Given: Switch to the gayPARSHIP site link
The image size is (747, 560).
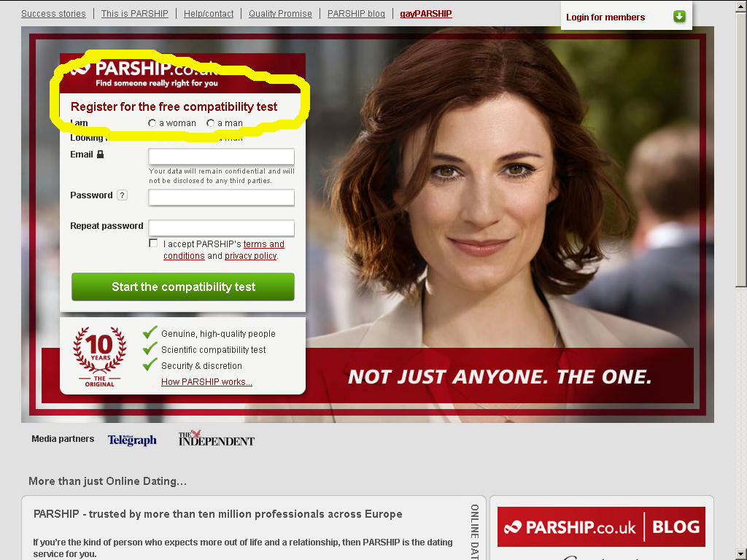Looking at the screenshot, I should [426, 14].
